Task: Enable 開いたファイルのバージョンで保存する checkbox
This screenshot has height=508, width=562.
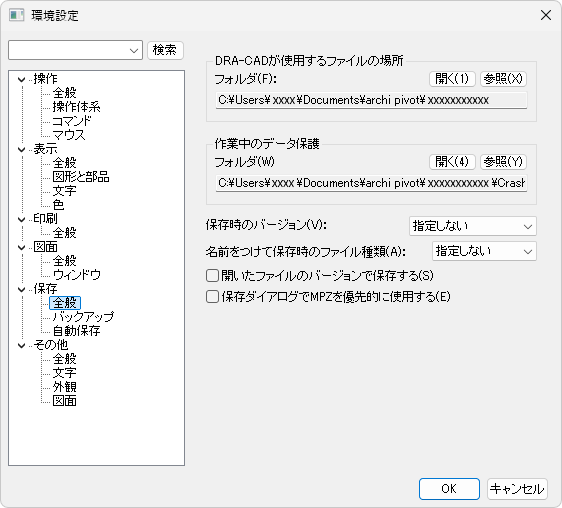Action: tap(212, 276)
